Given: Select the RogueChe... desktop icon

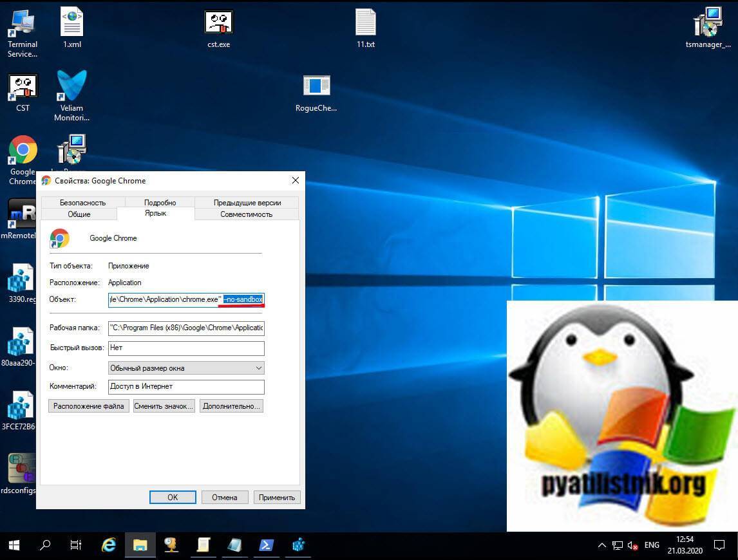Looking at the screenshot, I should pyautogui.click(x=316, y=91).
